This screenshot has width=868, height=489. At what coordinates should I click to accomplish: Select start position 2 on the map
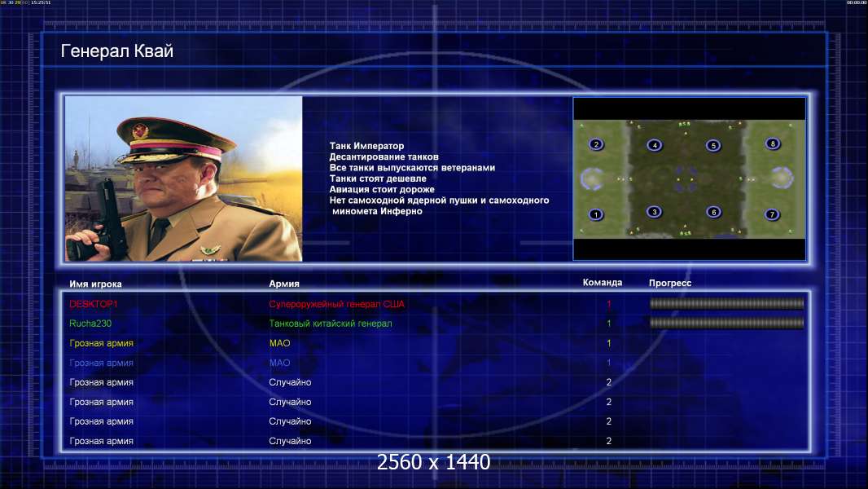tap(596, 144)
